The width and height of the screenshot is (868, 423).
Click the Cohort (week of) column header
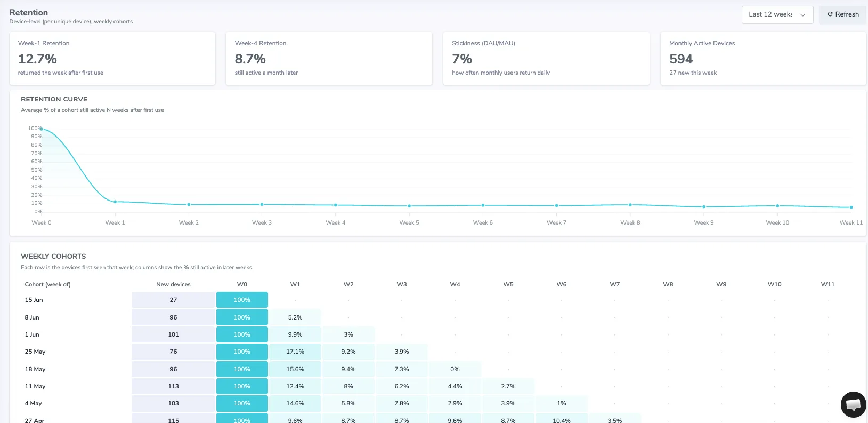pyautogui.click(x=47, y=284)
